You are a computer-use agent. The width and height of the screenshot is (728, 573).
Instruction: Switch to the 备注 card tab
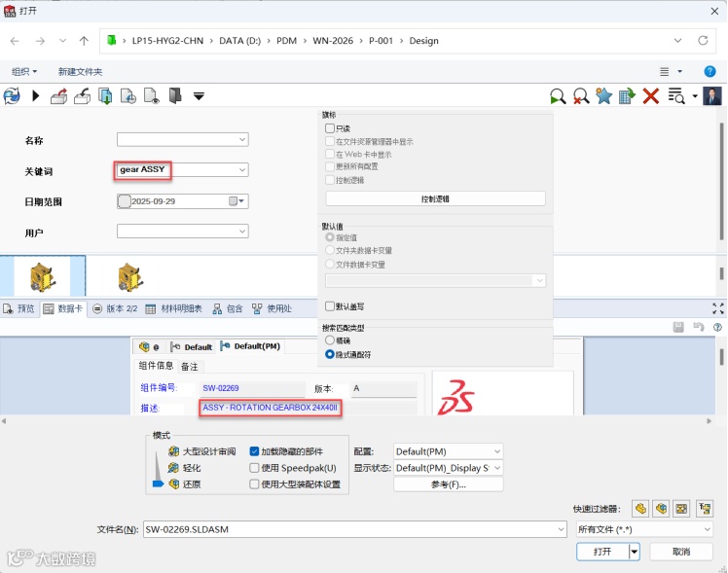(x=190, y=367)
